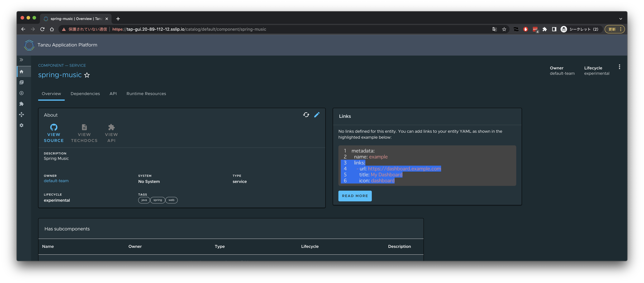The width and height of the screenshot is (644, 283).
Task: Sort subcomponents by Description column
Action: pyautogui.click(x=399, y=247)
